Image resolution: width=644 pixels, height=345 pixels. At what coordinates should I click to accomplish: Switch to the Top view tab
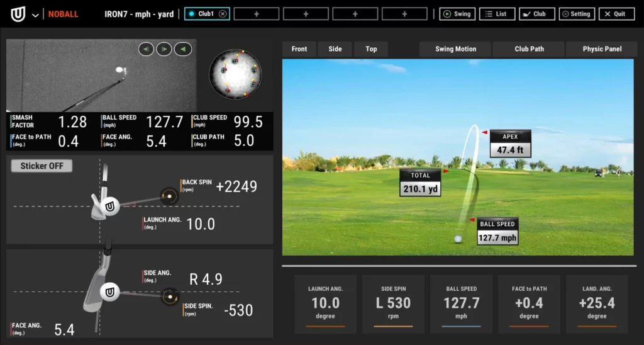tap(371, 49)
